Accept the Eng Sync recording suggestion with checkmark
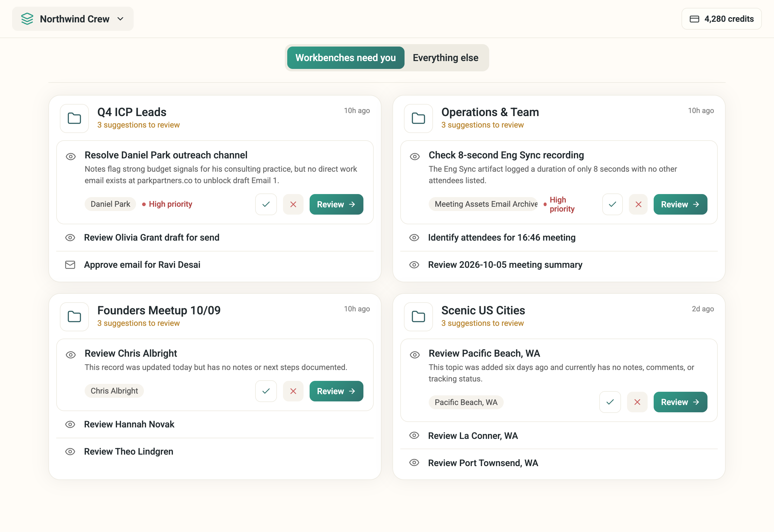774x532 pixels. pos(612,204)
